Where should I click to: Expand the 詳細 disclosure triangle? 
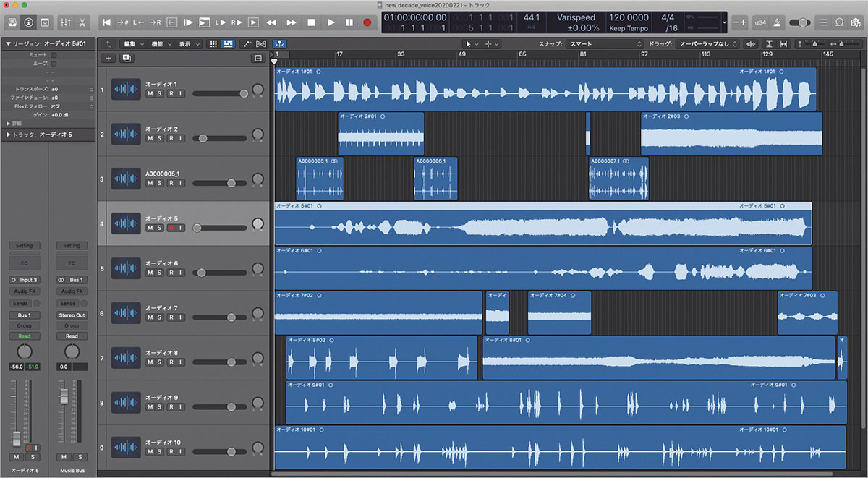(x=8, y=124)
